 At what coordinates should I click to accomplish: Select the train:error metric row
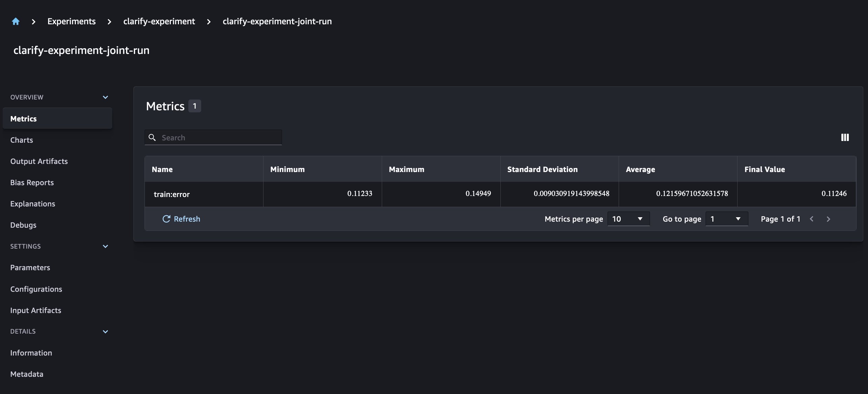(x=172, y=194)
